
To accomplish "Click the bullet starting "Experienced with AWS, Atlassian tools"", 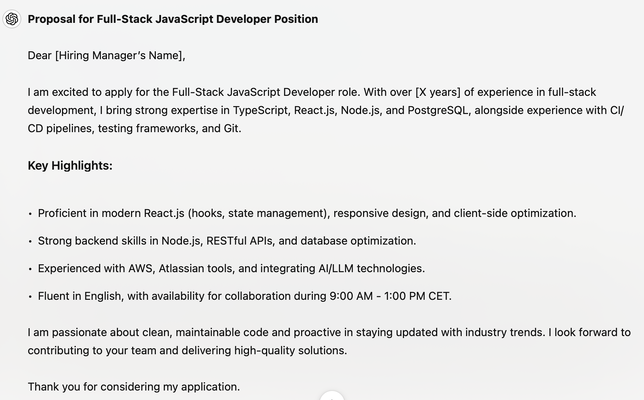I will click(231, 268).
